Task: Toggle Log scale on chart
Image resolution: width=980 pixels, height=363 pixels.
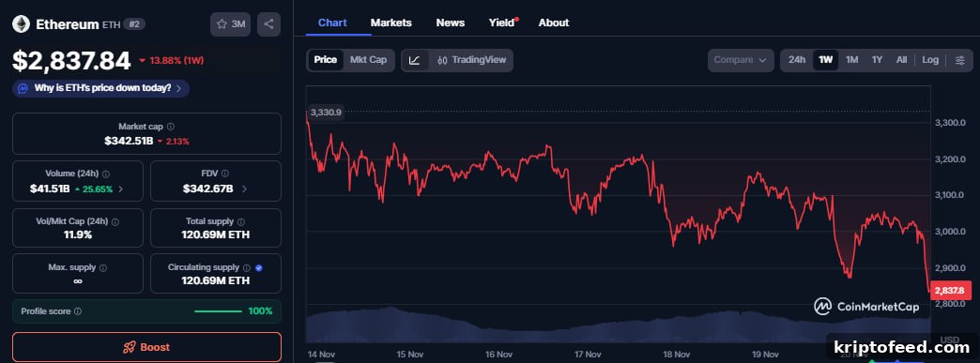Action: [x=930, y=60]
